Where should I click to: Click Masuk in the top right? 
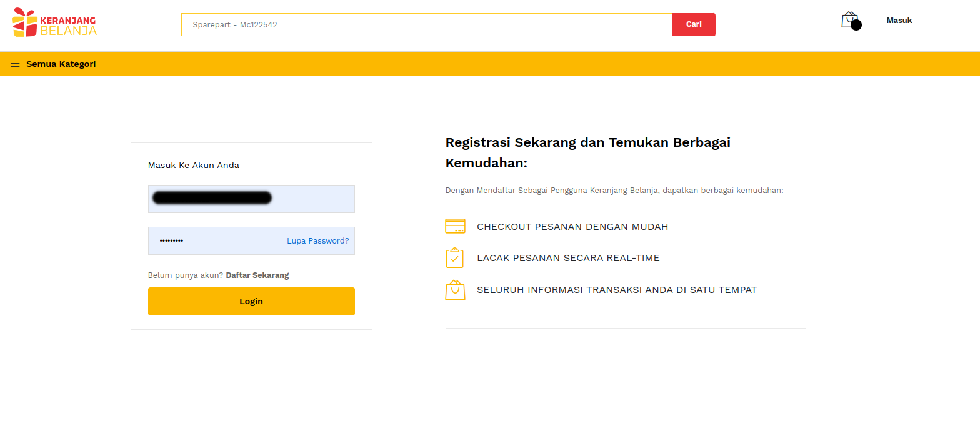(899, 21)
